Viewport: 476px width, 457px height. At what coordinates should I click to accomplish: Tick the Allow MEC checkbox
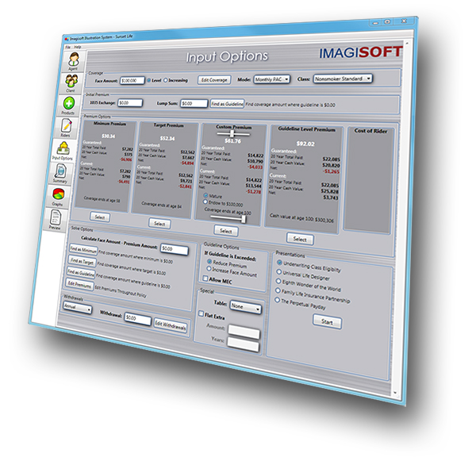(205, 278)
